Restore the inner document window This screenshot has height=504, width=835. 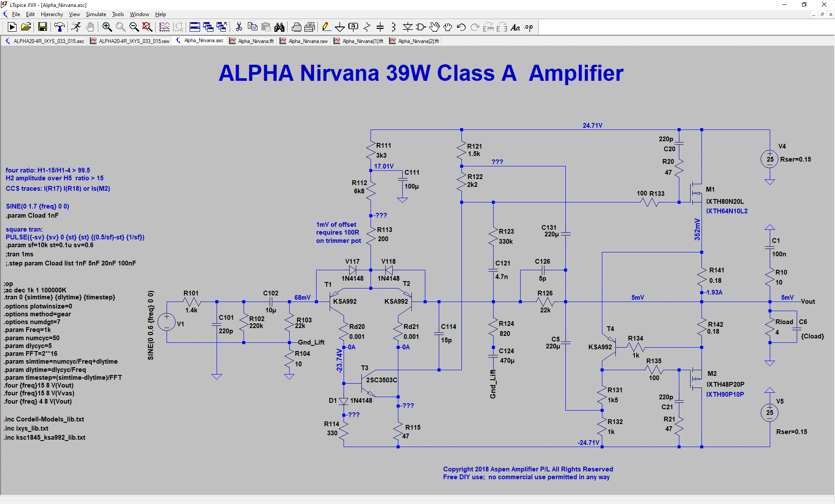822,14
